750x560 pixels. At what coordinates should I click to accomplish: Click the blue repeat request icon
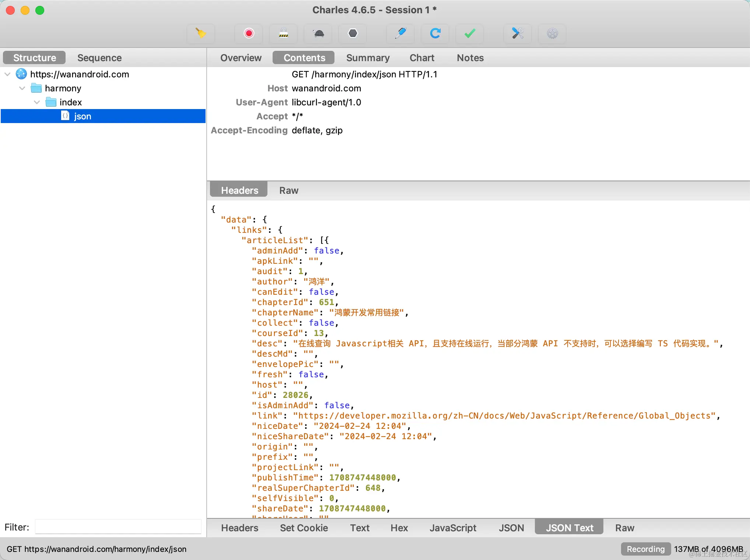pos(435,34)
